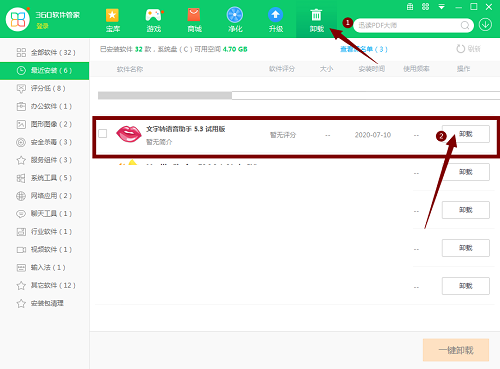The image size is (500, 369).
Task: Select 最近安装 (6) in sidebar
Action: 44,71
